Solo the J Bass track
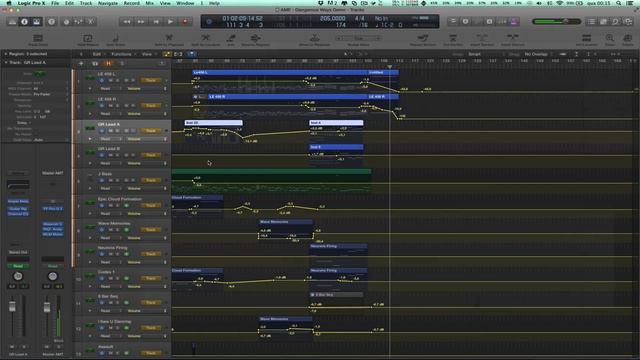Image resolution: width=640 pixels, height=360 pixels. point(118,180)
